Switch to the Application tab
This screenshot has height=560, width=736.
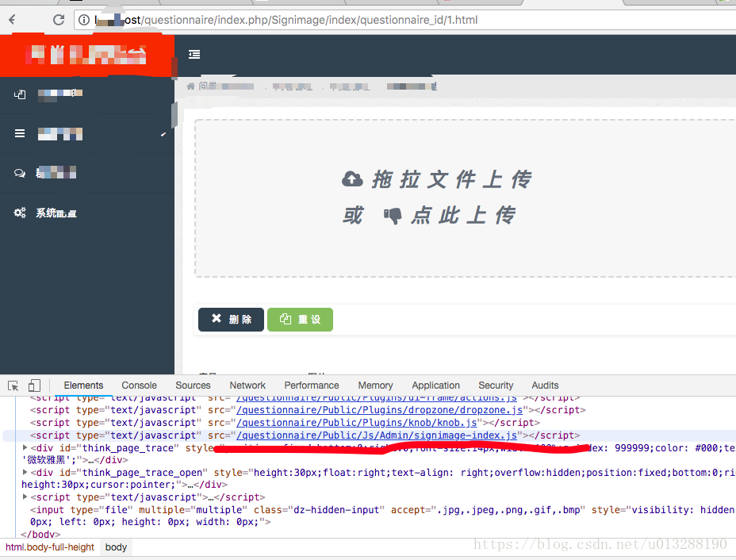pyautogui.click(x=435, y=385)
